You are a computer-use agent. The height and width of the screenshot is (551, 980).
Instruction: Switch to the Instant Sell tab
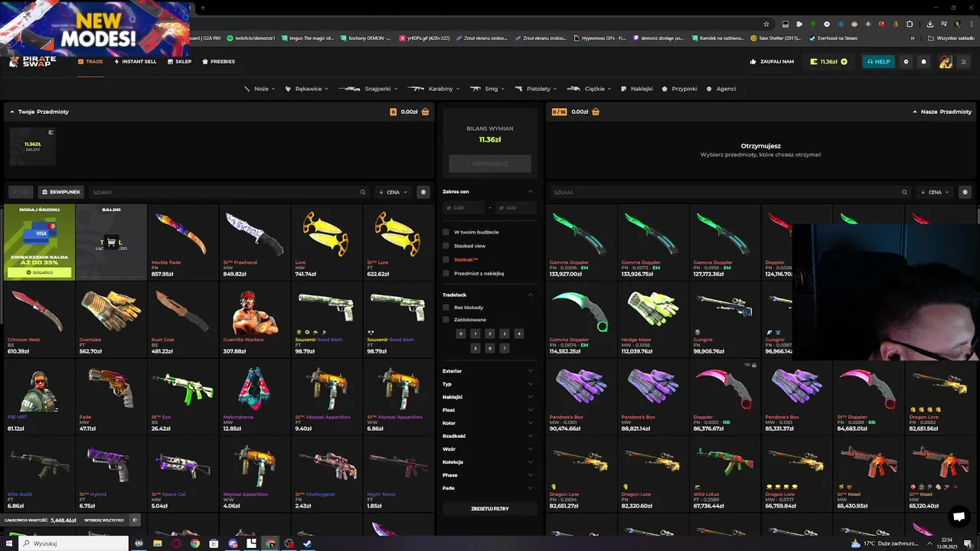click(x=136, y=62)
